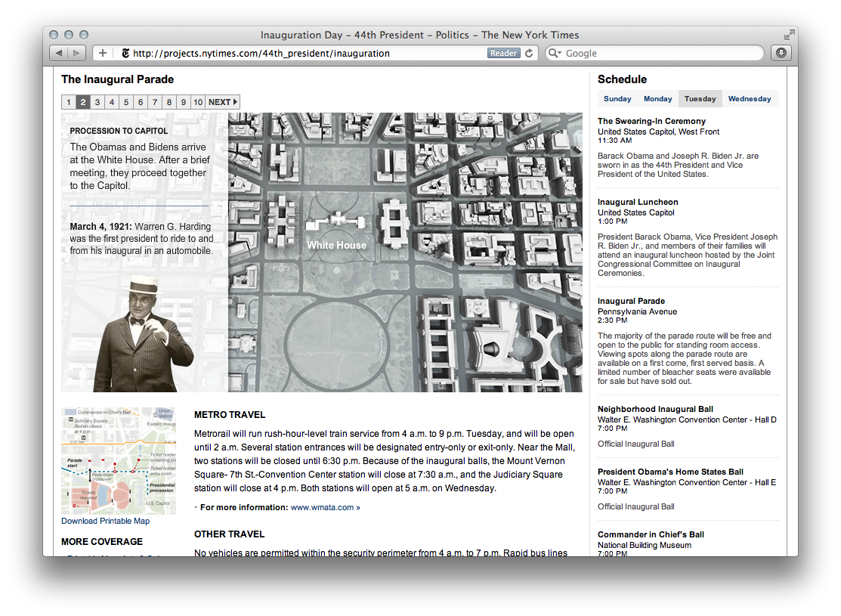841x616 pixels.
Task: Click the search magnifier icon in Google field
Action: (x=555, y=54)
